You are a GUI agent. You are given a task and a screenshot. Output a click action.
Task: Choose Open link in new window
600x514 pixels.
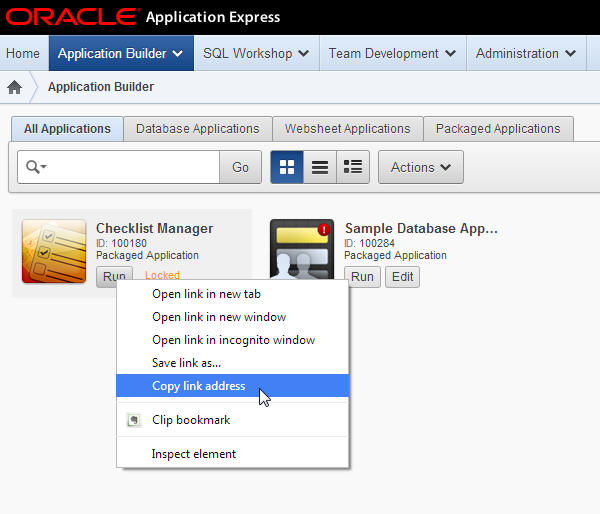click(x=233, y=317)
